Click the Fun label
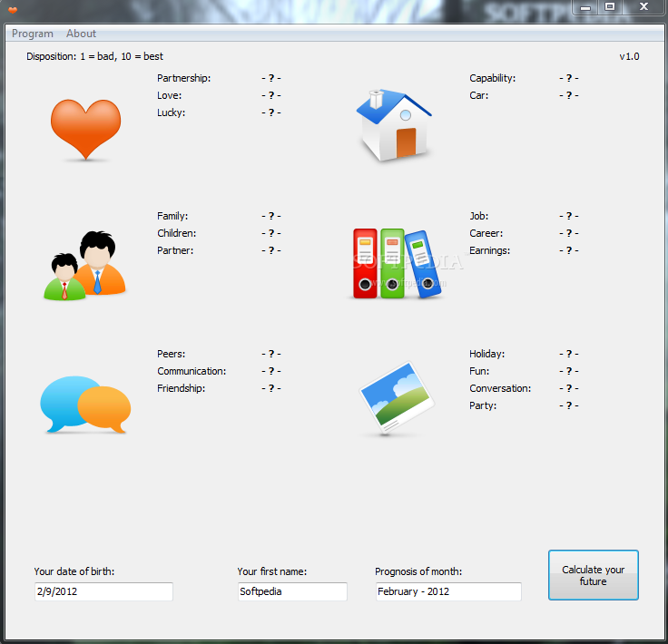The image size is (668, 644). pos(479,371)
